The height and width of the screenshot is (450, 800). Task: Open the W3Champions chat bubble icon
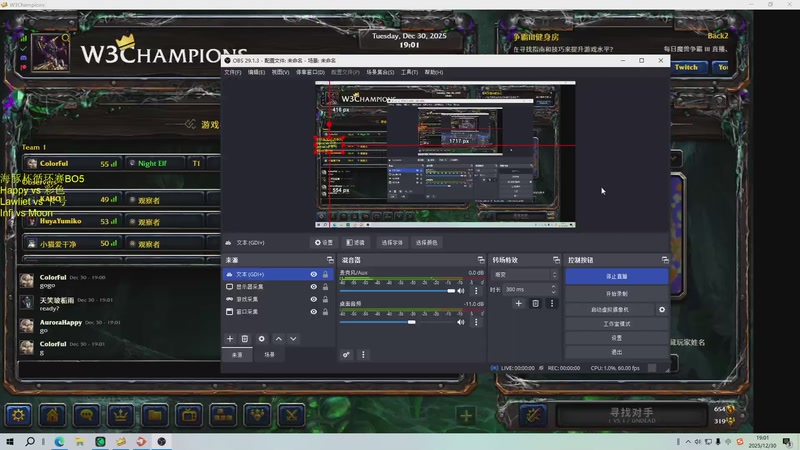87,415
